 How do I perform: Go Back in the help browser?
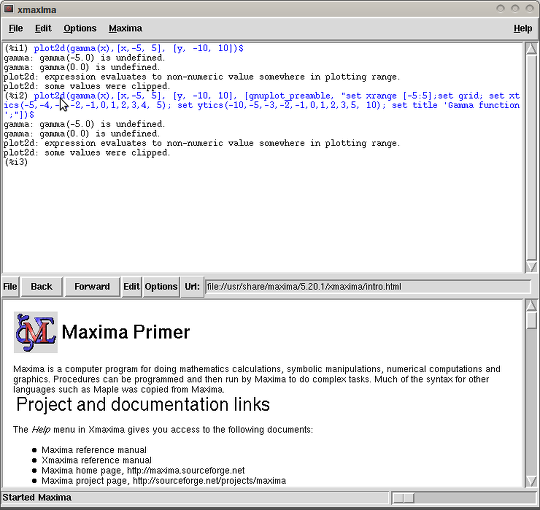tap(42, 287)
